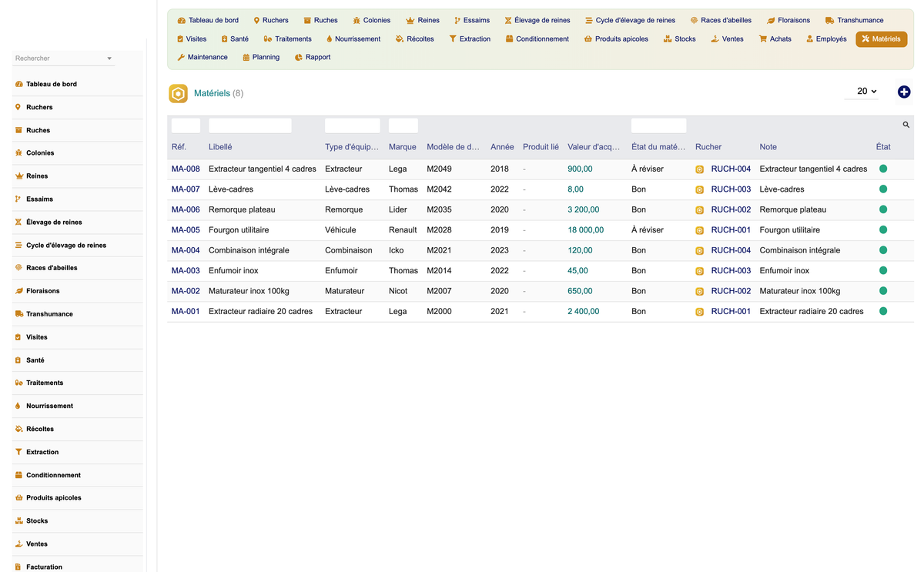The width and height of the screenshot is (924, 572).
Task: Open the Rechercher dropdown in sidebar
Action: [64, 59]
